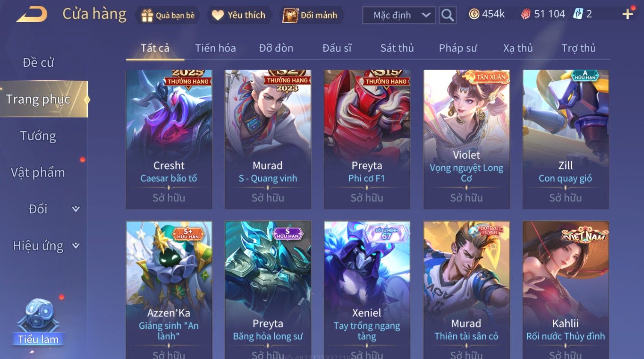
Task: Open Yêu thích favorites heart button
Action: pyautogui.click(x=239, y=15)
